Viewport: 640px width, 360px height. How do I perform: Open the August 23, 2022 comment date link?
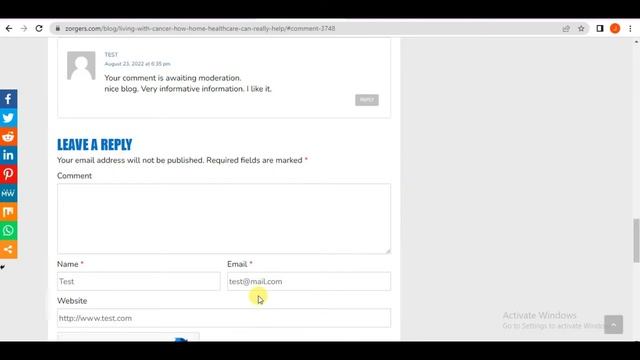[137, 64]
